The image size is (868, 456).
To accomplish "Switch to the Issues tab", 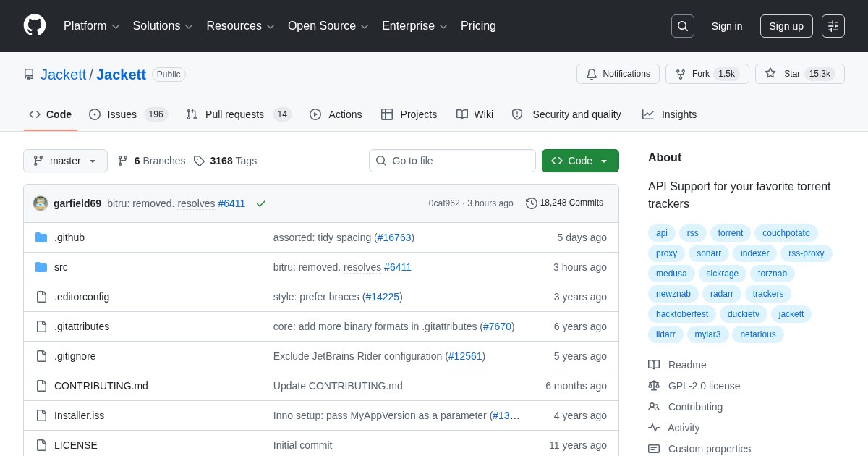I will pos(129,114).
